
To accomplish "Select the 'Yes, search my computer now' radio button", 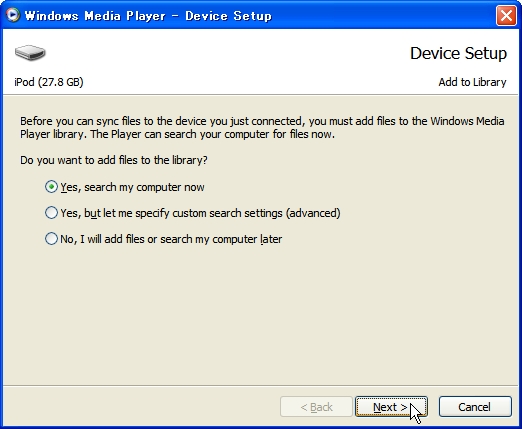I will [x=51, y=187].
